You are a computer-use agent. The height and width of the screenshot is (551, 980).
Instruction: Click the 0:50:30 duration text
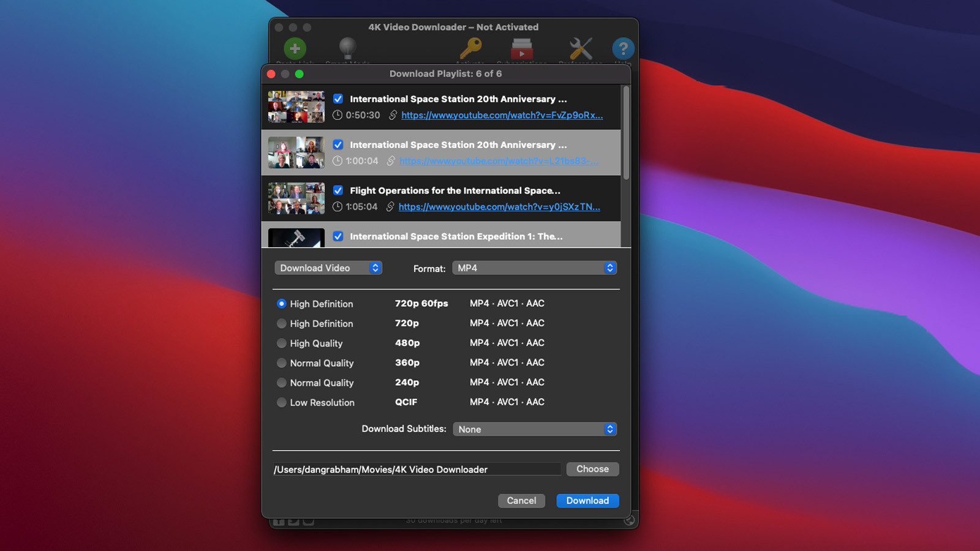363,115
